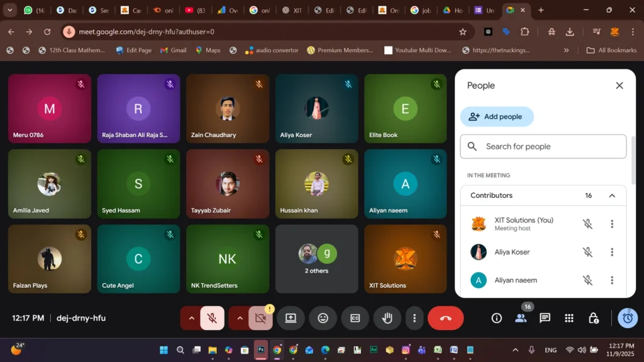Open the host controls lock icon
This screenshot has width=644, height=362.
click(x=593, y=318)
